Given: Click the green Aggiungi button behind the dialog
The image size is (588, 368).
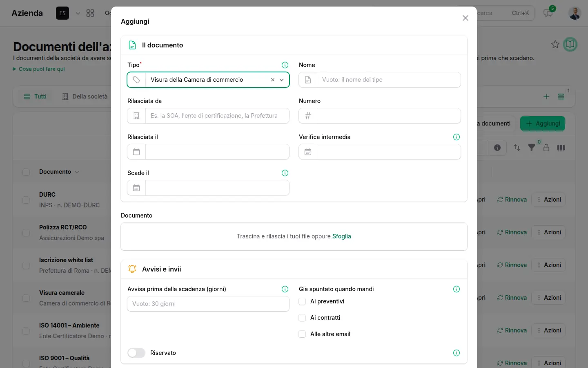Looking at the screenshot, I should [x=543, y=123].
